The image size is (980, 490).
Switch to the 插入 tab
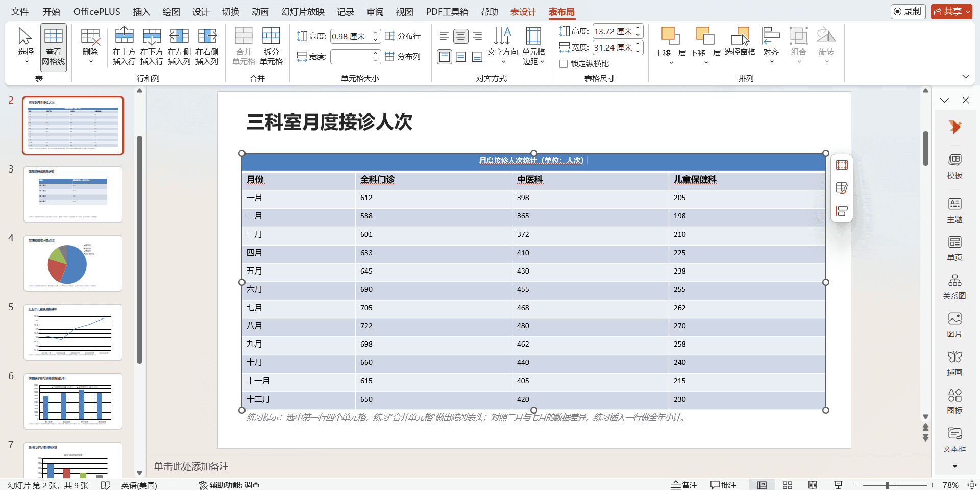click(x=141, y=12)
